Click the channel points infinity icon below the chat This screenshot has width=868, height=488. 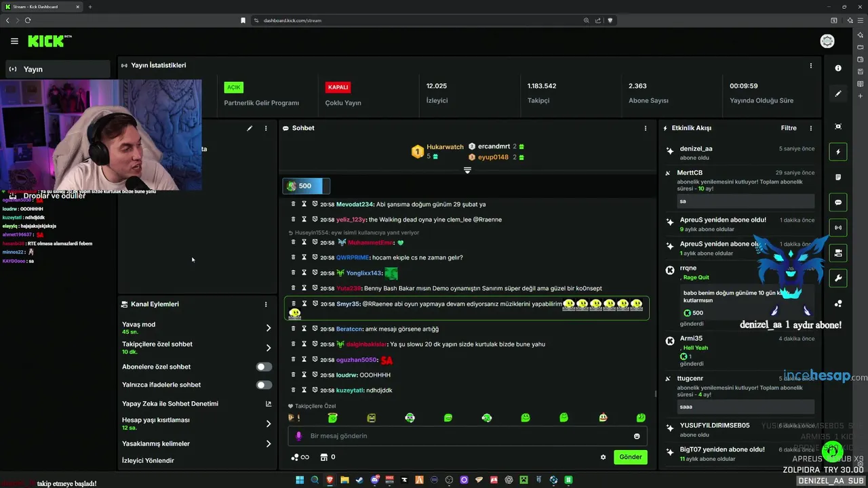click(x=300, y=457)
